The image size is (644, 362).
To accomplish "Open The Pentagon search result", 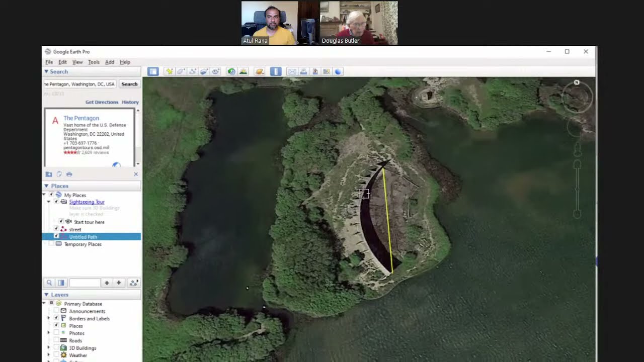I will click(x=81, y=118).
